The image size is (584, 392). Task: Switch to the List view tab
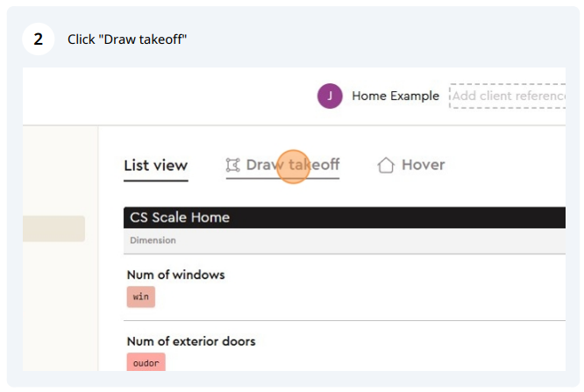pyautogui.click(x=156, y=165)
